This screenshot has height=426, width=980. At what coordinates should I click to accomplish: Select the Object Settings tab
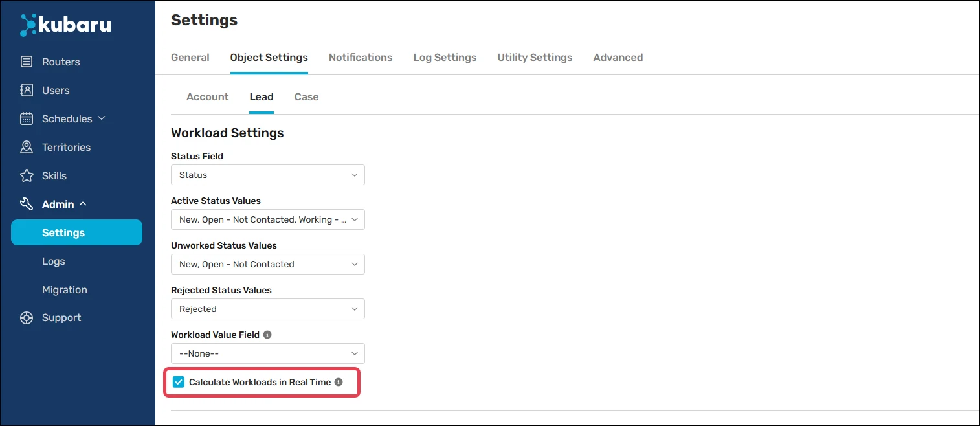[269, 58]
